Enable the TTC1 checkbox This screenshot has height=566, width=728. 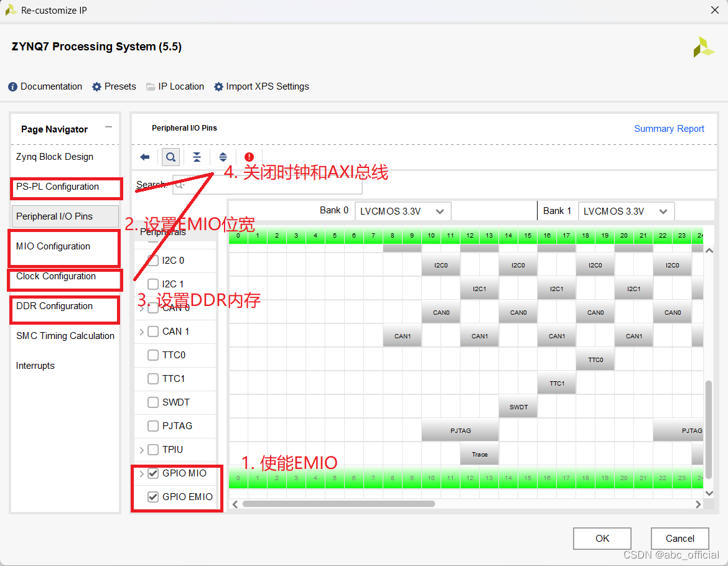[152, 379]
